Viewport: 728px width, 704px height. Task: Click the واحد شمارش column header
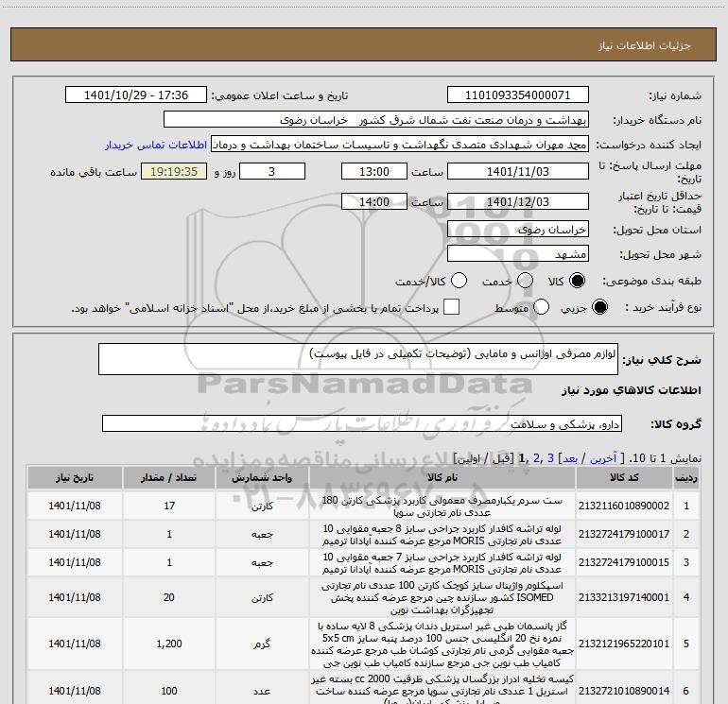[x=262, y=477]
